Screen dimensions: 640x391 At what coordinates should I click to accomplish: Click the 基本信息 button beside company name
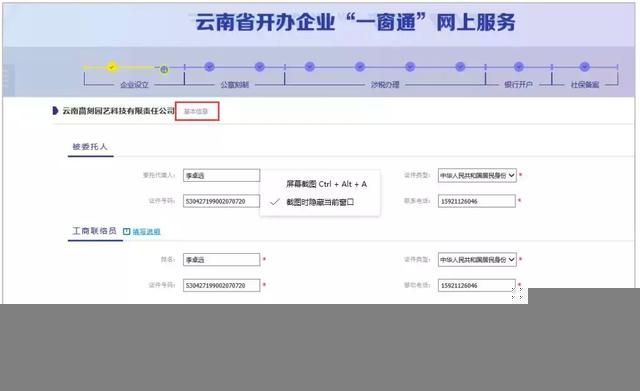tap(197, 111)
